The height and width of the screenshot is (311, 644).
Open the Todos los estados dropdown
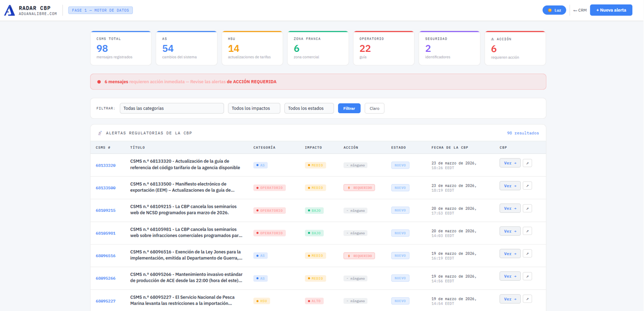[x=309, y=108]
